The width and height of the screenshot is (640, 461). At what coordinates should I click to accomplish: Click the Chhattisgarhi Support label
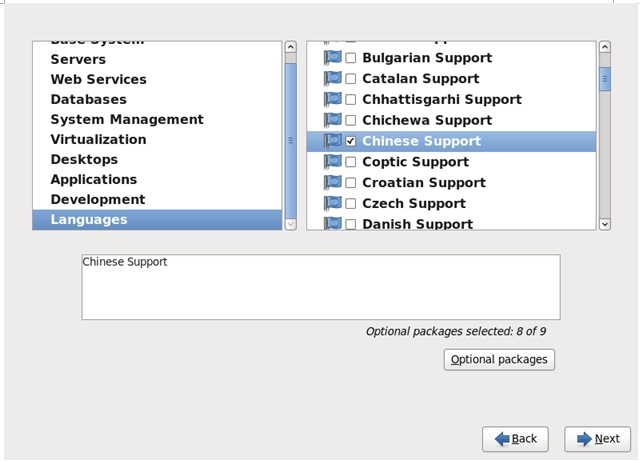coord(442,100)
